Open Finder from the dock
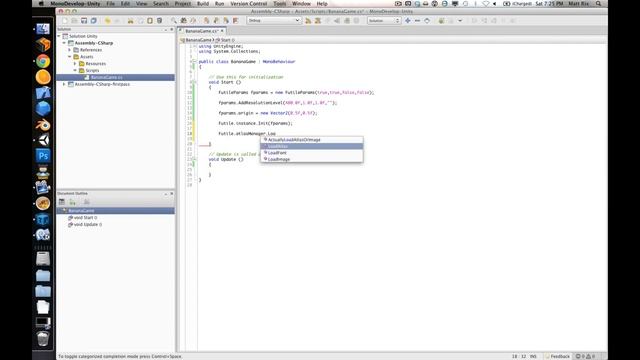Screen dimensions: 640x360 coord(43,29)
